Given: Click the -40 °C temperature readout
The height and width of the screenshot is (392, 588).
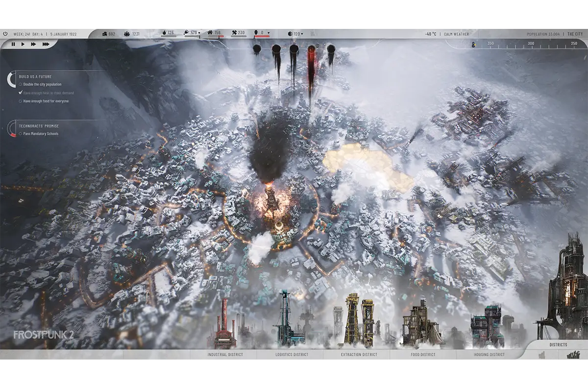Looking at the screenshot, I should point(431,34).
